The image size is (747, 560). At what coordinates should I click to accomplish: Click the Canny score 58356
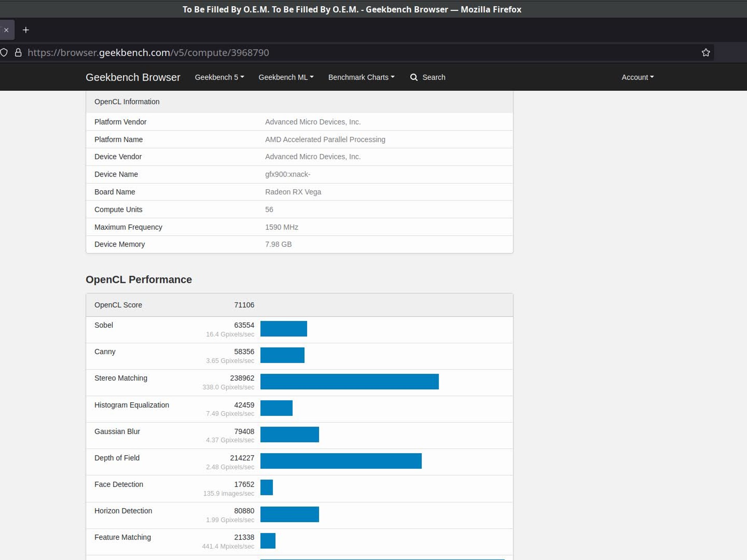(x=244, y=351)
